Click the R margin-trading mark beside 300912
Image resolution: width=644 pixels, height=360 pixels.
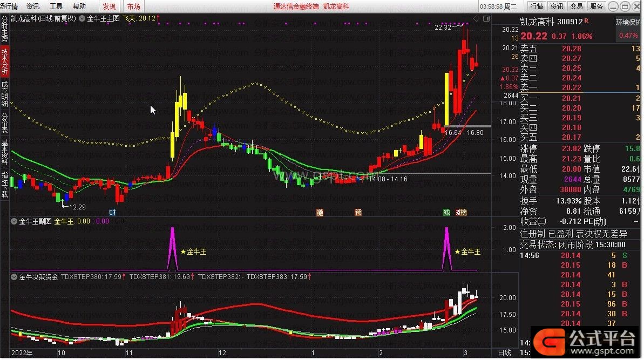tap(586, 21)
